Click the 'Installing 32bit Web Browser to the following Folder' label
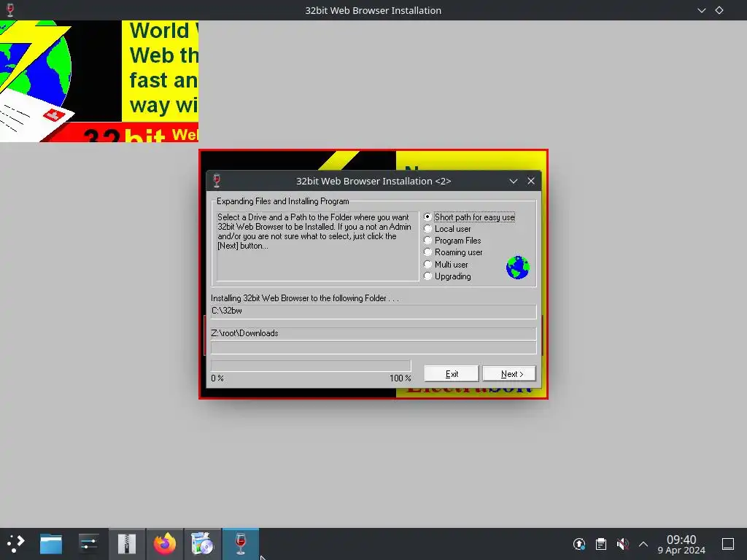Screen dimensions: 747x560 [x=305, y=298]
